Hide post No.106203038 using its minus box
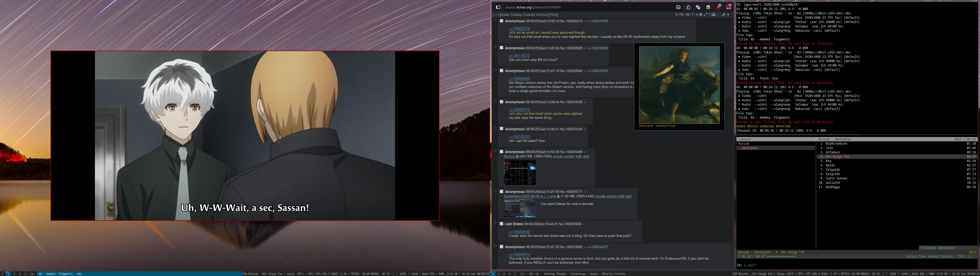 click(x=495, y=101)
